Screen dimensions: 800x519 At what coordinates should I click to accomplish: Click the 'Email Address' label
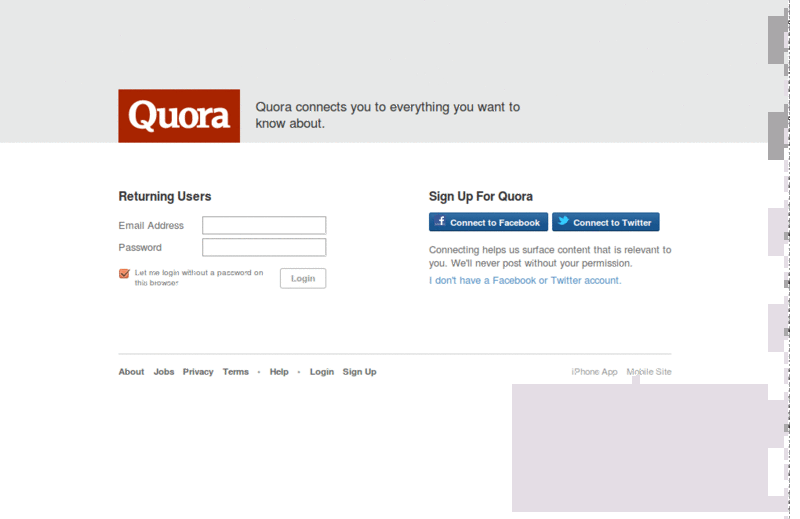coord(151,225)
